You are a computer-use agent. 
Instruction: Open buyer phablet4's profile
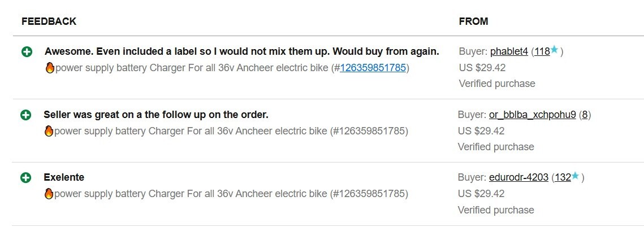(x=509, y=52)
